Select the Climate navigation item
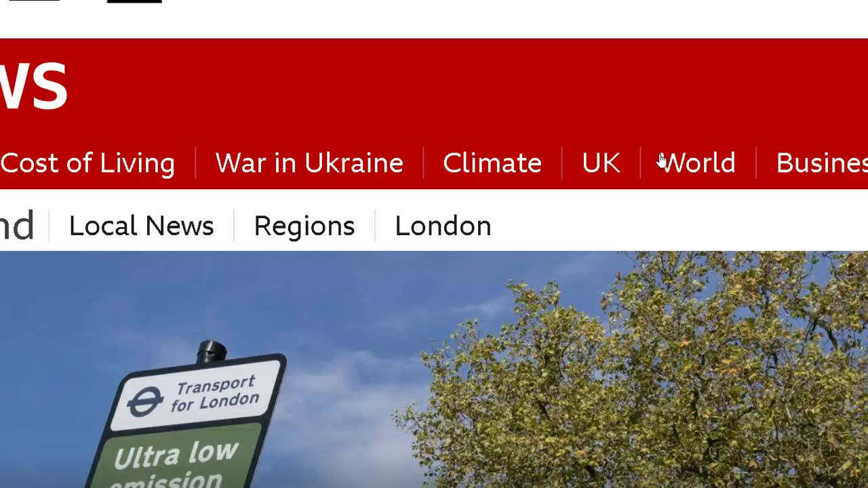868x488 pixels. coord(492,163)
